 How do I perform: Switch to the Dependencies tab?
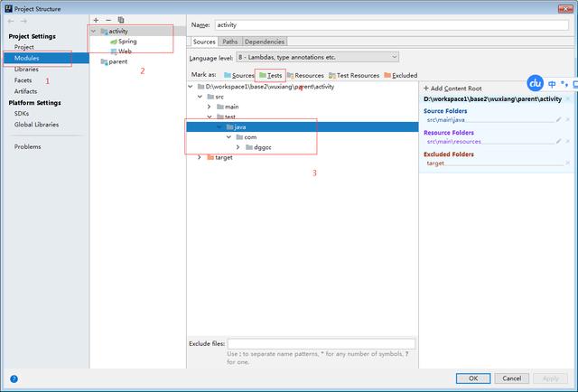[x=265, y=42]
